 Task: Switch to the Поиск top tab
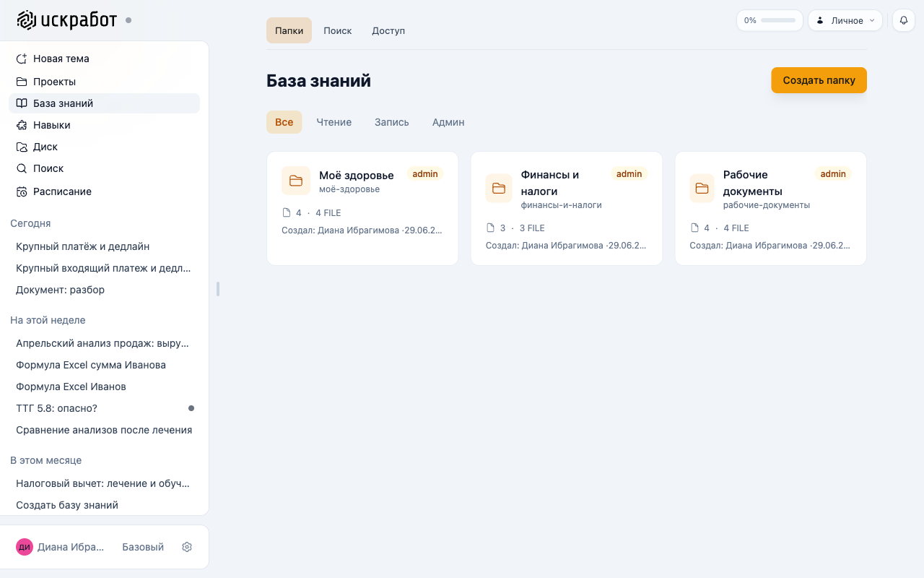(x=338, y=30)
